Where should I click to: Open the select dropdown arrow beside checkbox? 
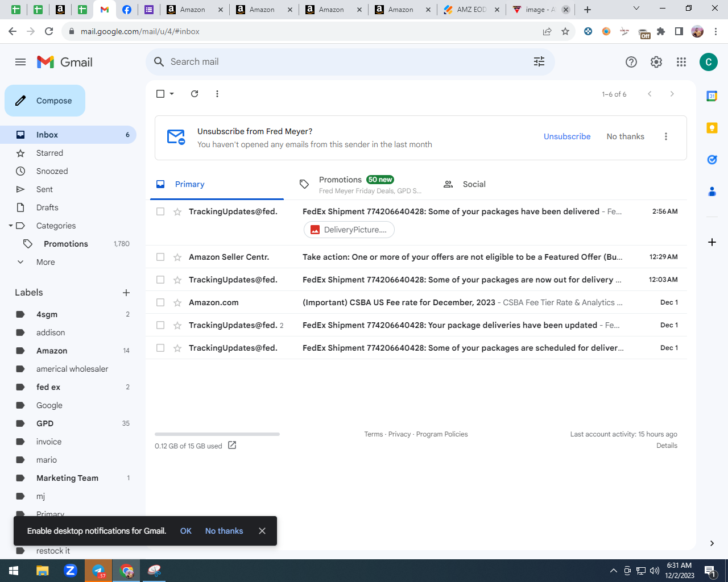pyautogui.click(x=172, y=94)
